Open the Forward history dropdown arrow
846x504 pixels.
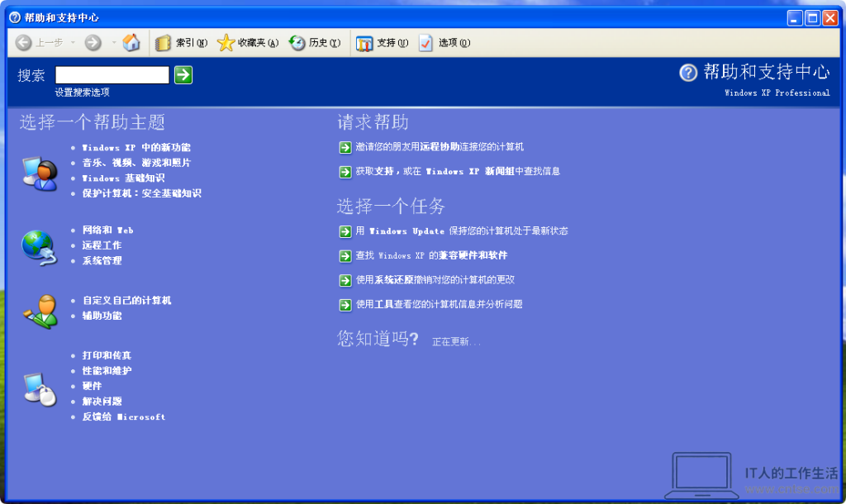[114, 43]
